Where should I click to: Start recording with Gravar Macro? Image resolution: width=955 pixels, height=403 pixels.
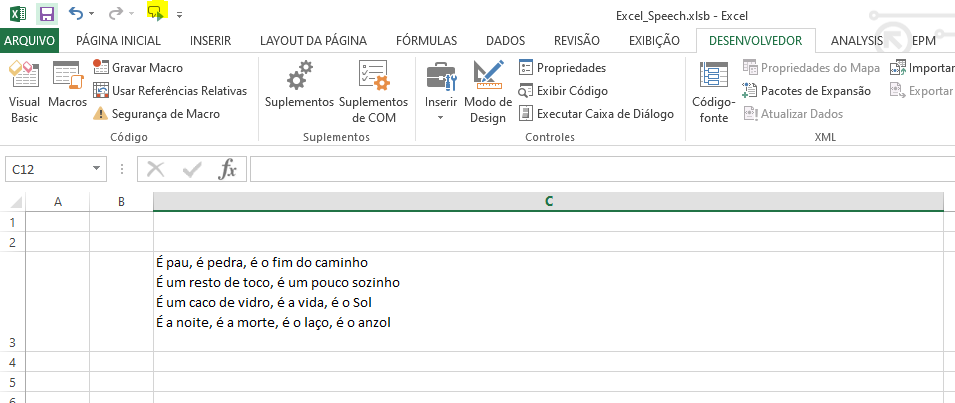(x=138, y=67)
